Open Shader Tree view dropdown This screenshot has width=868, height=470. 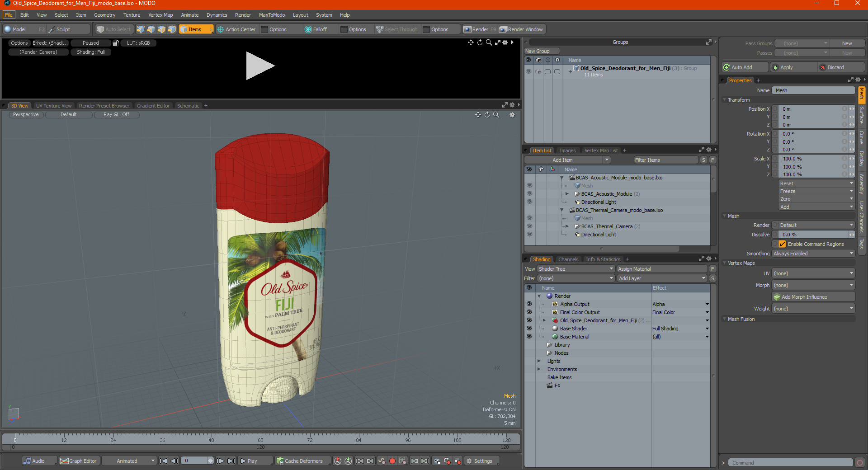click(576, 269)
